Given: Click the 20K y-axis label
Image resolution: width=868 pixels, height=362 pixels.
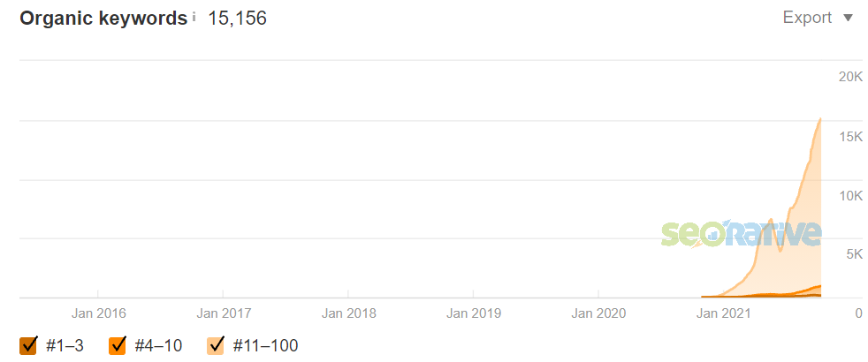Looking at the screenshot, I should click(850, 77).
